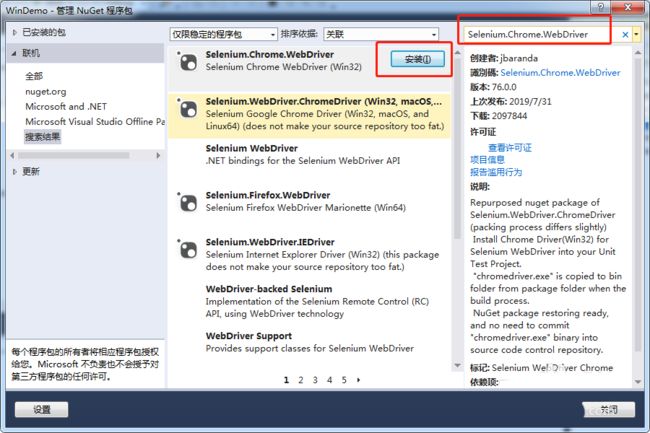This screenshot has width=650, height=433.
Task: Open the search box history dropdown arrow
Action: point(636,35)
